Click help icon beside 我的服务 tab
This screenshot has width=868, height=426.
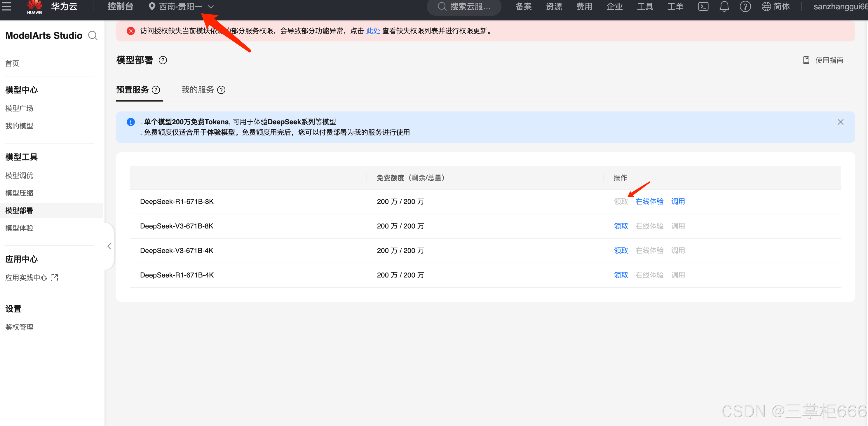(221, 90)
